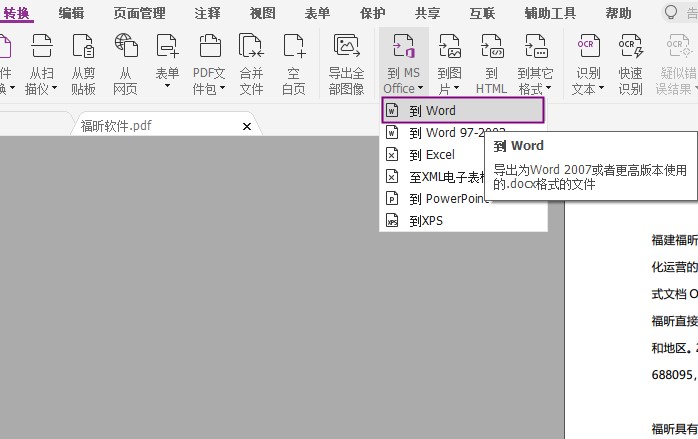Expand the PDF文件包 dropdown arrow

coord(222,88)
